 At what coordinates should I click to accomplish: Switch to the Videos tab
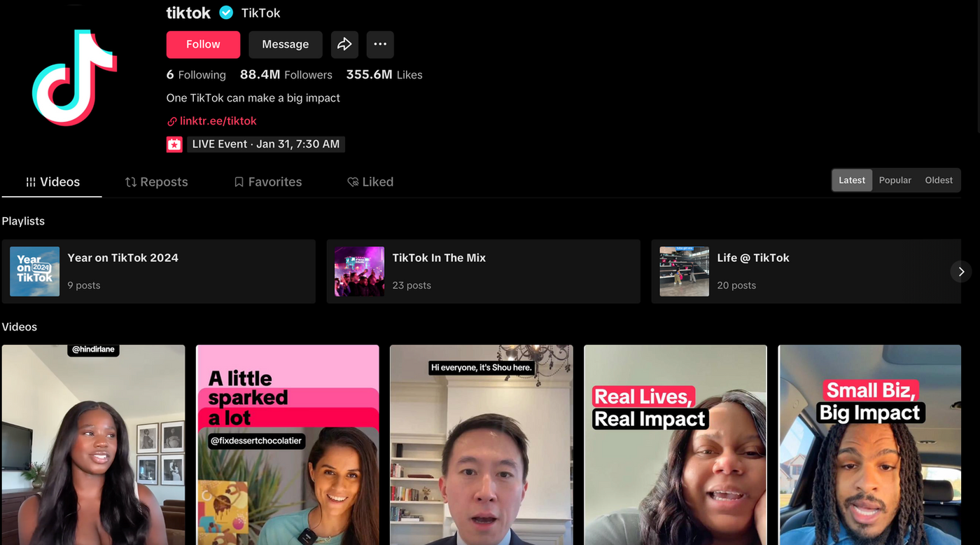(x=52, y=182)
